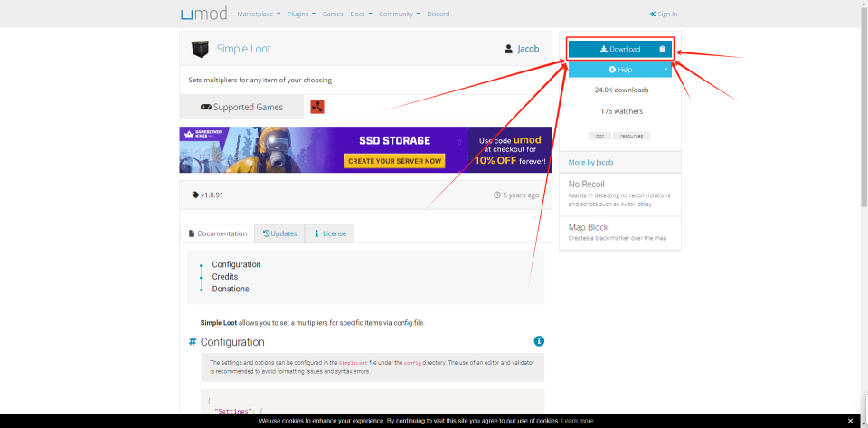
Task: Copy download link via clipboard icon
Action: point(662,49)
